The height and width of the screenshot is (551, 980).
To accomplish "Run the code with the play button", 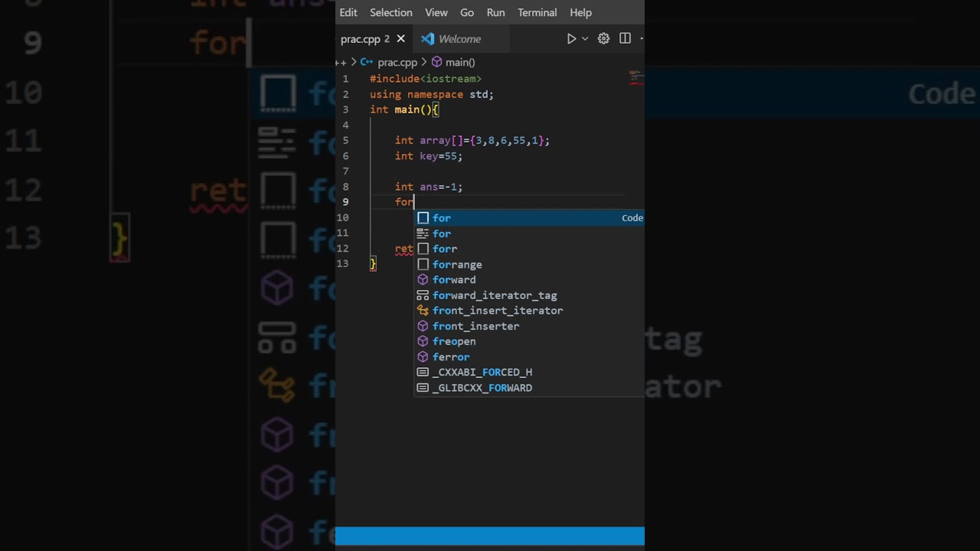I will coord(571,38).
